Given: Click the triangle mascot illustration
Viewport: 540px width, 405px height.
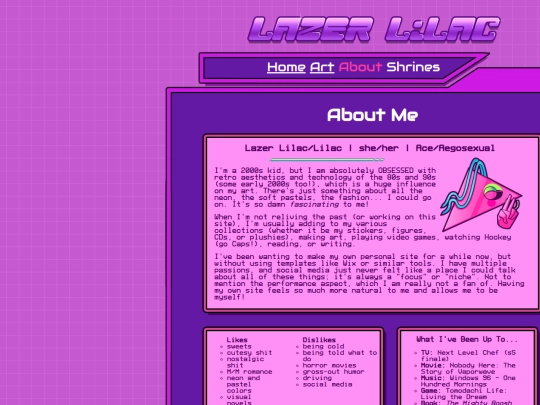Looking at the screenshot, I should click(481, 195).
